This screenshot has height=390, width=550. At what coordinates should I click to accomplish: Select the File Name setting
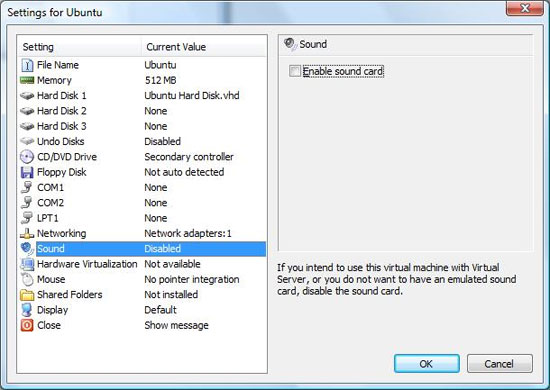[x=58, y=65]
